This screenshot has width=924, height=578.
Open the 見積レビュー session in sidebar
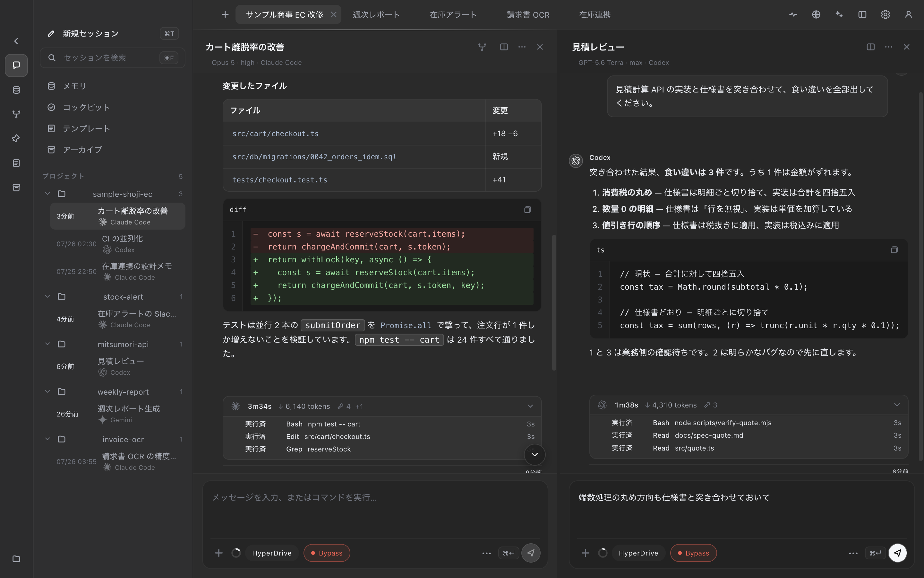(118, 366)
